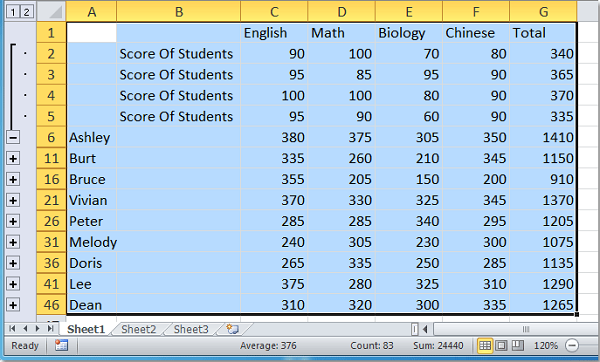Click the horizontal scrollbar thumb
Screen dimensions: 600x362
[x=526, y=329]
